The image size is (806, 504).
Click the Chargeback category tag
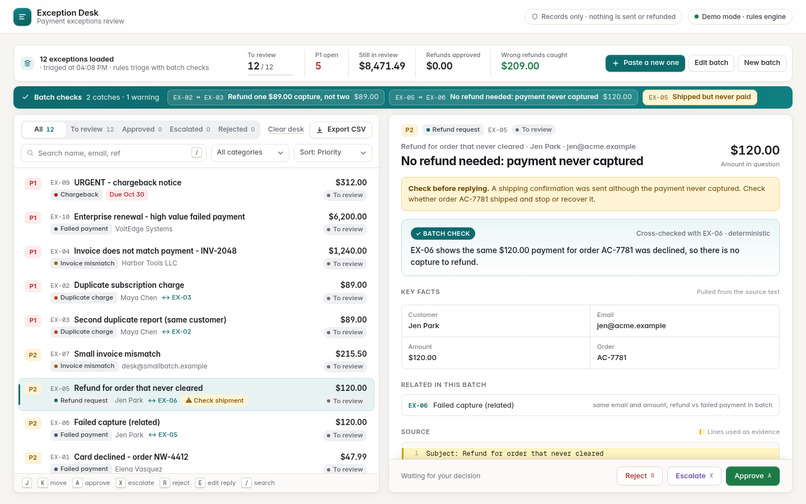[76, 194]
